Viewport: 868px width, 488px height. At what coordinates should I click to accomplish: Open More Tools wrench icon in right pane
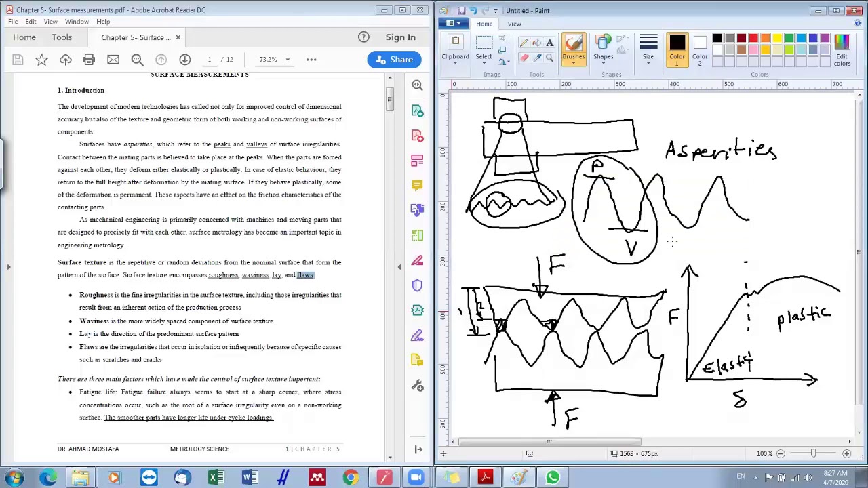pos(417,386)
